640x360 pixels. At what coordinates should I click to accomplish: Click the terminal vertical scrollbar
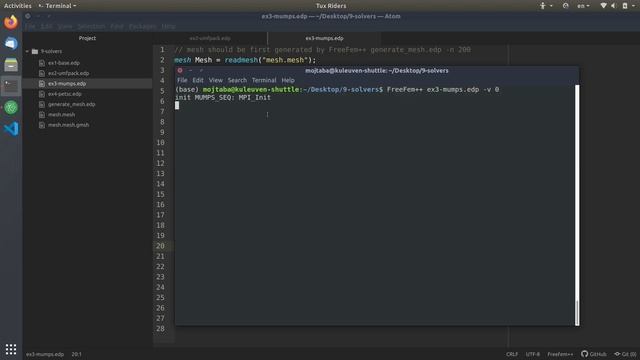click(577, 205)
